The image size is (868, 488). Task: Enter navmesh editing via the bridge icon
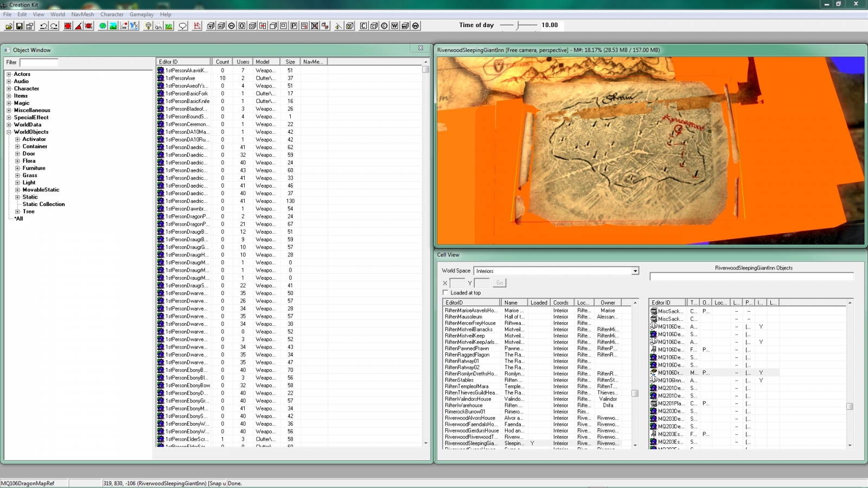click(x=196, y=25)
